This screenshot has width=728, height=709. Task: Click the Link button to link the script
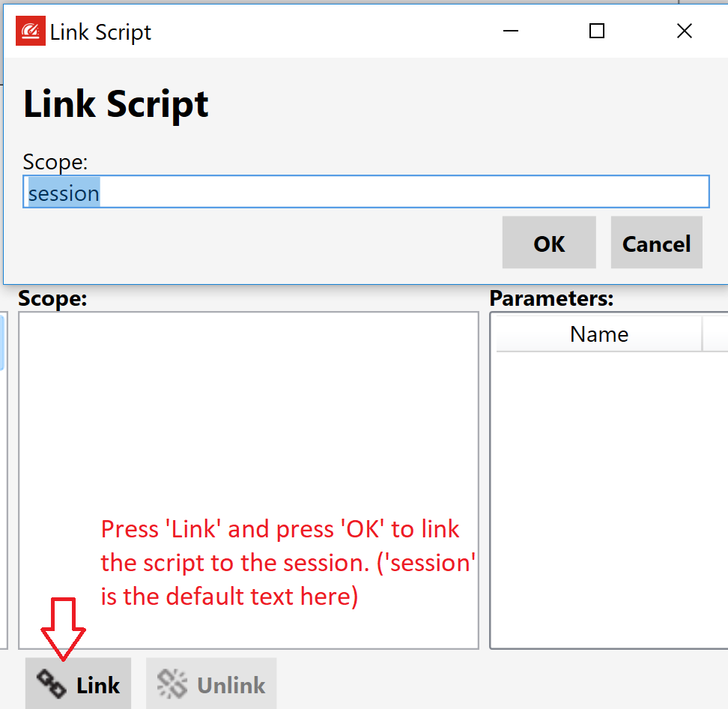[78, 684]
